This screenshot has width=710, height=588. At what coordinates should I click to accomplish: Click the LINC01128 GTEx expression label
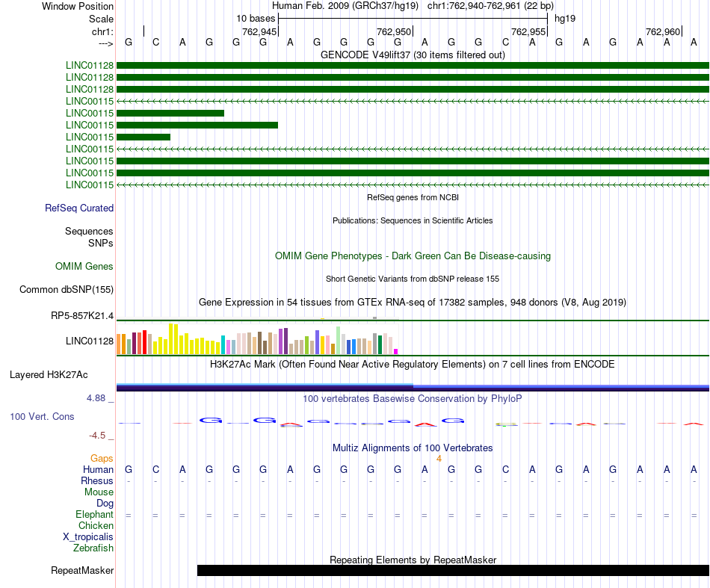tap(89, 341)
